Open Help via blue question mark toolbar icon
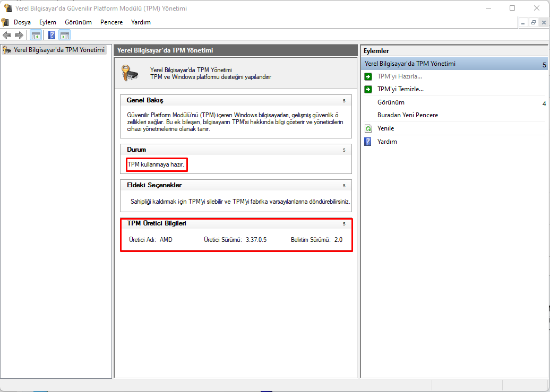The image size is (550, 392). [51, 35]
